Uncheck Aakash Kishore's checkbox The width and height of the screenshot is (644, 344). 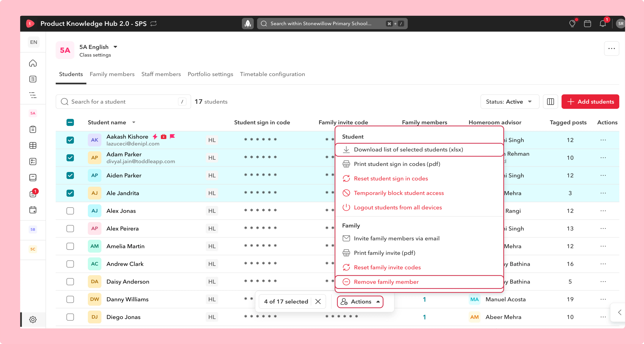pos(70,140)
